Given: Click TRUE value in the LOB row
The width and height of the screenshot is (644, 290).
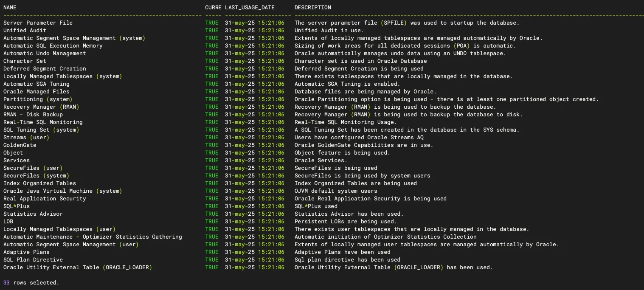Looking at the screenshot, I should point(211,222).
